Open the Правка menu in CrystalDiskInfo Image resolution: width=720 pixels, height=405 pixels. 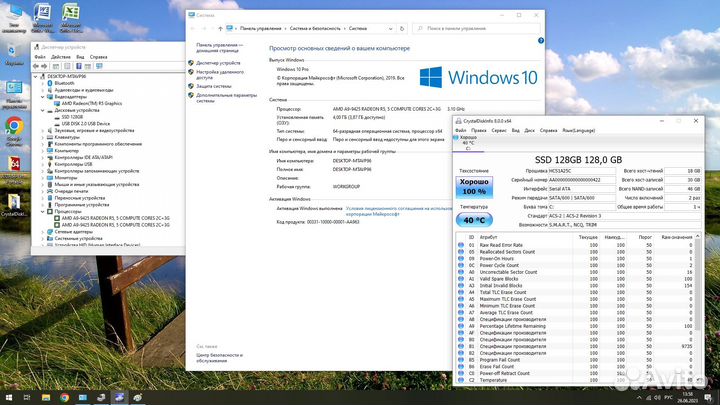(478, 130)
